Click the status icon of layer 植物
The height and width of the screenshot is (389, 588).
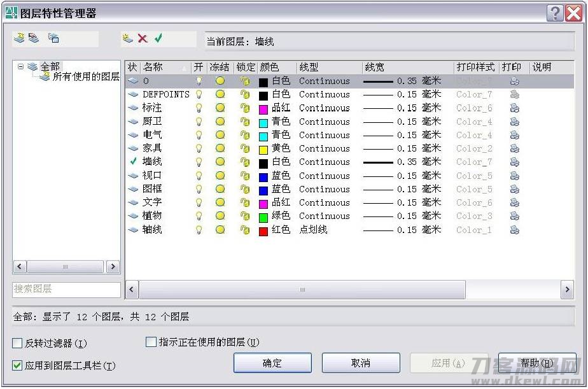(133, 216)
